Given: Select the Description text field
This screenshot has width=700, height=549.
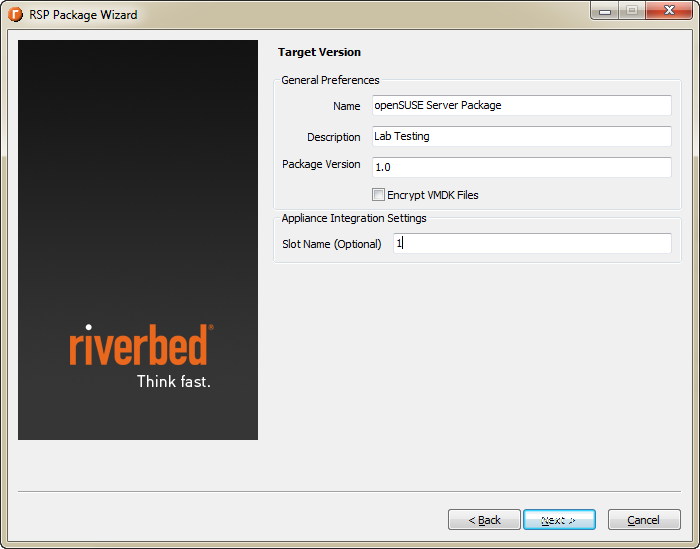Looking at the screenshot, I should pos(521,136).
